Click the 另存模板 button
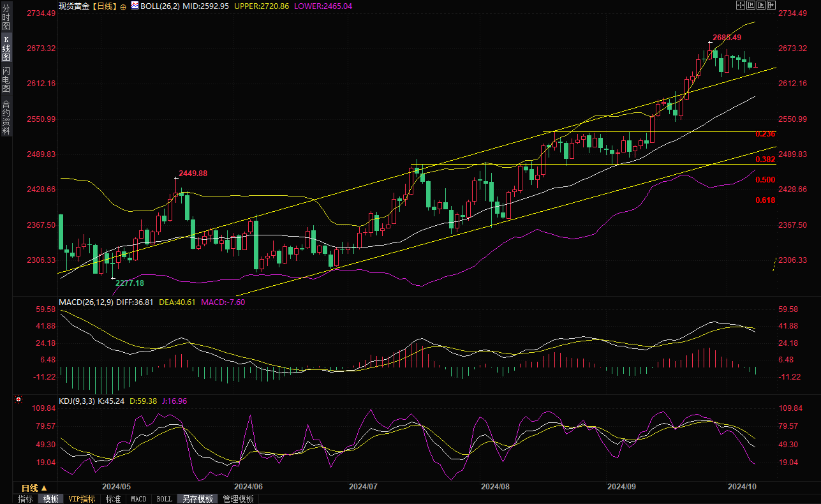Image resolution: width=821 pixels, height=504 pixels. click(197, 499)
